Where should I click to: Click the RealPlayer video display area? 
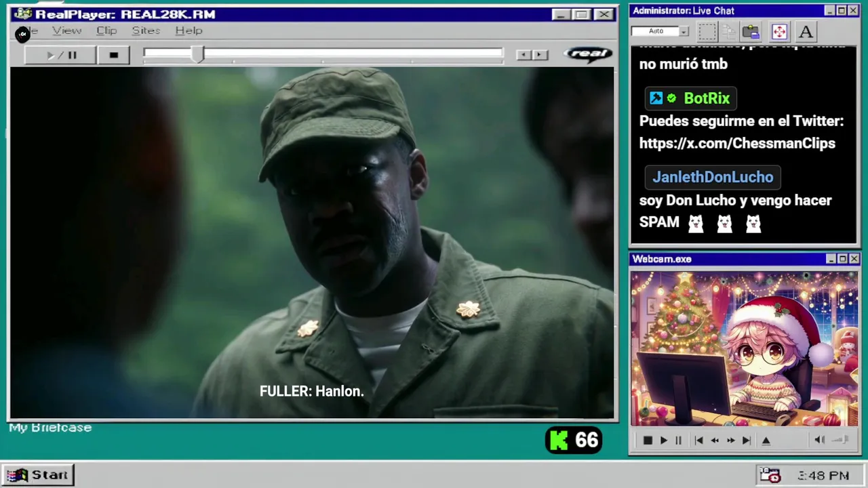[312, 243]
